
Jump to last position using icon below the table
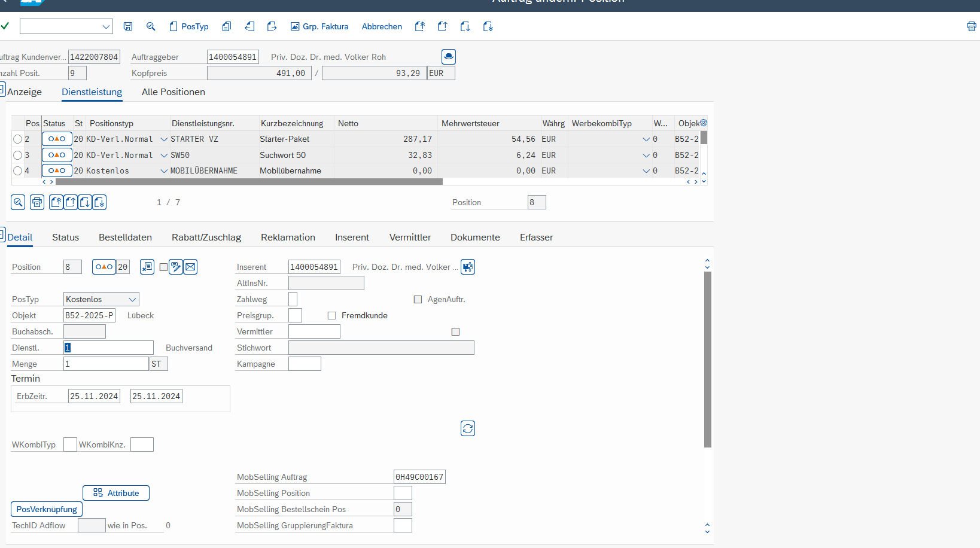99,202
